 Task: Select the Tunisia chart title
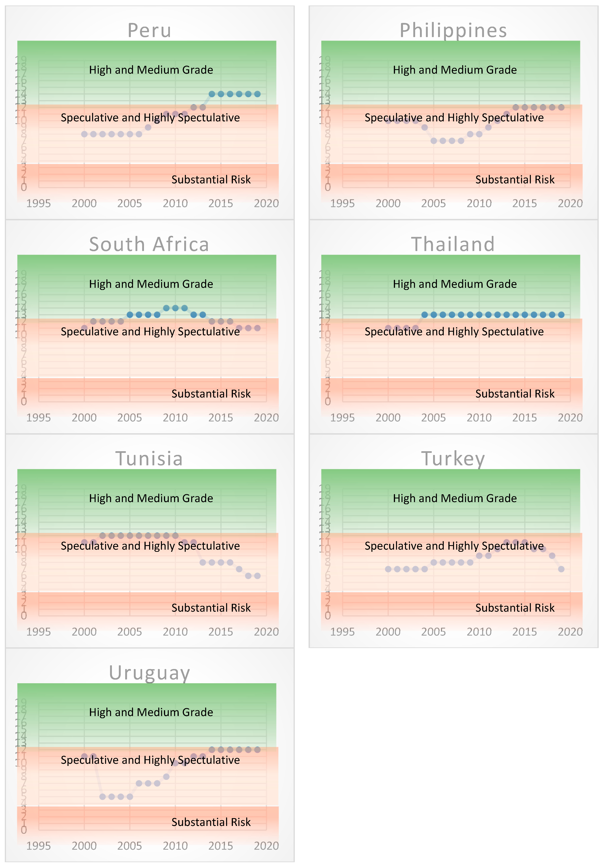(x=149, y=458)
